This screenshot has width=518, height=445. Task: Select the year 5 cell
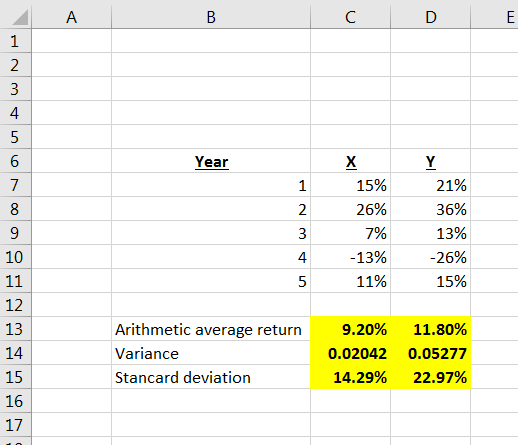tap(211, 281)
